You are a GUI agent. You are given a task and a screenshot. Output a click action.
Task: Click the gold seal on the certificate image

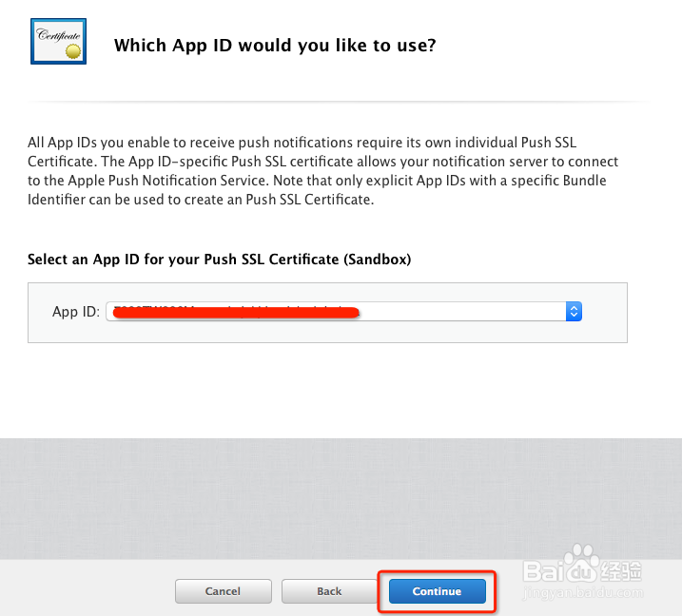[73, 48]
